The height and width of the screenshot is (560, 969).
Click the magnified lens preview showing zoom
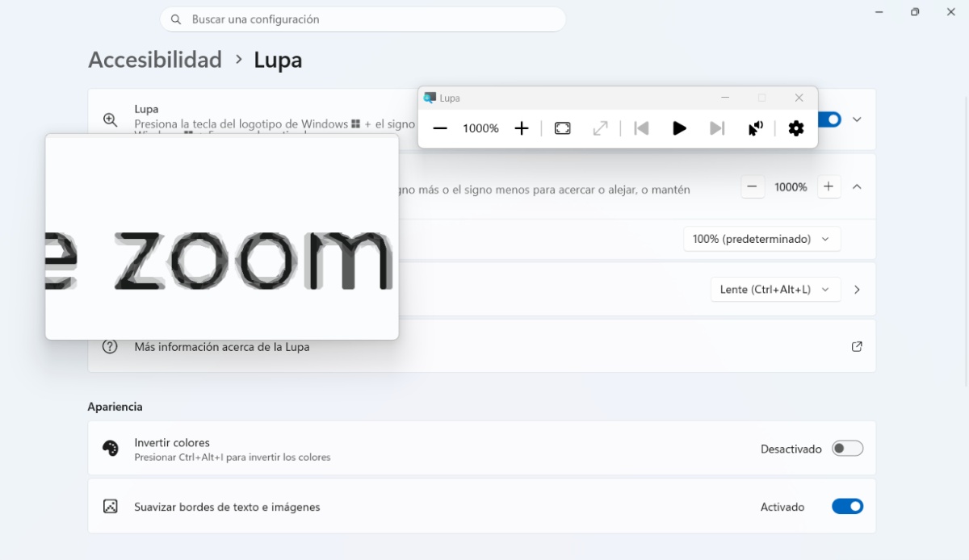(x=222, y=237)
